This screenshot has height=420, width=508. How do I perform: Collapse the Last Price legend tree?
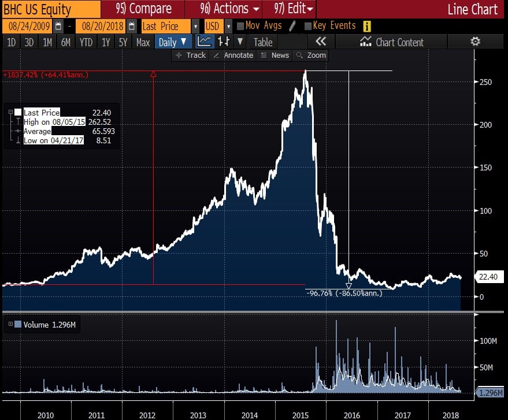tap(10, 113)
